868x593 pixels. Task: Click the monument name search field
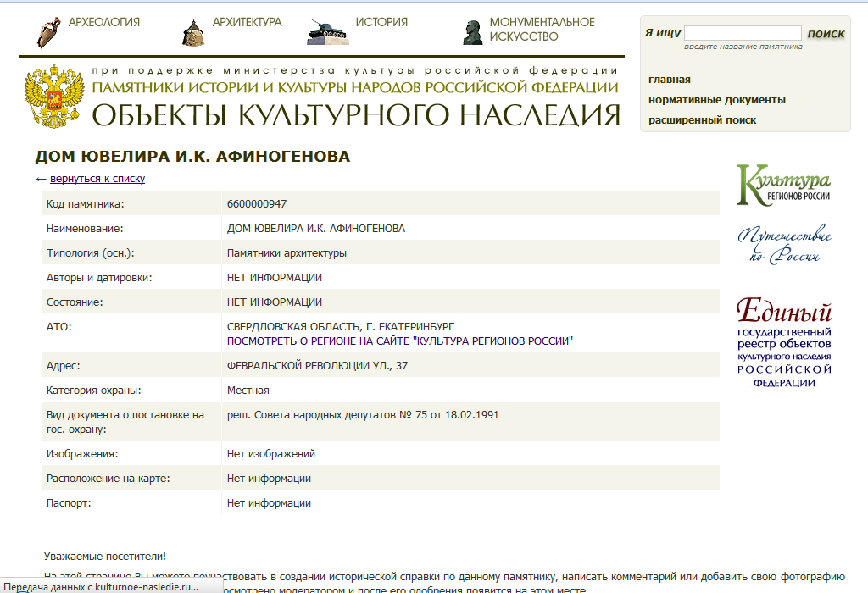[742, 33]
